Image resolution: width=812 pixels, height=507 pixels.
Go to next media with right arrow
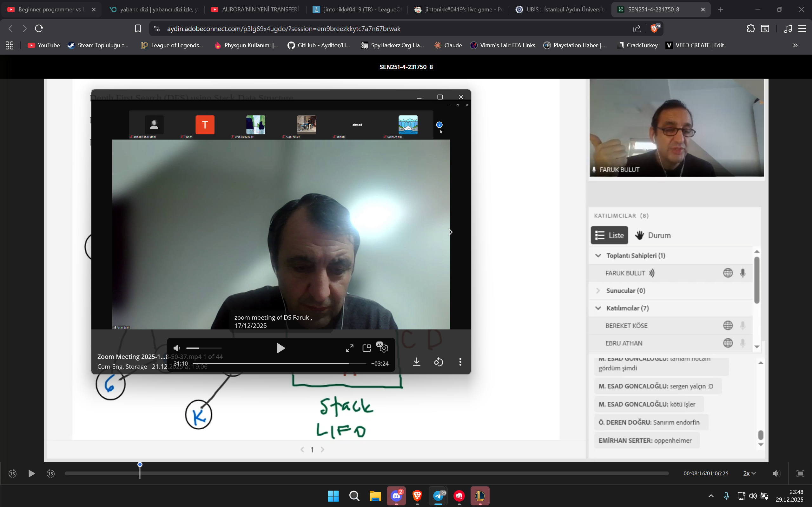pyautogui.click(x=451, y=232)
